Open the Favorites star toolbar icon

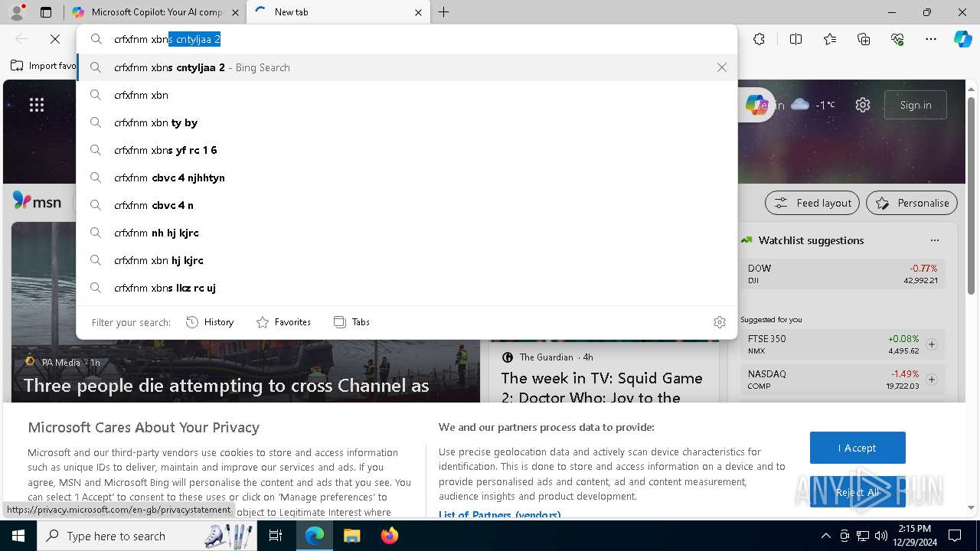830,39
